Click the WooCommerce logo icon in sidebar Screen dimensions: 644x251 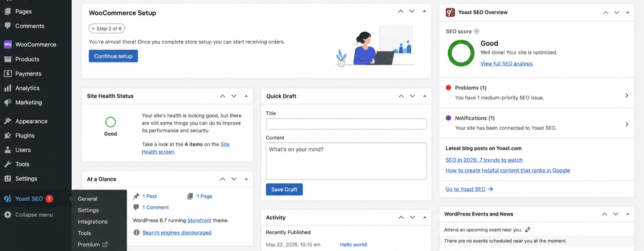8,44
